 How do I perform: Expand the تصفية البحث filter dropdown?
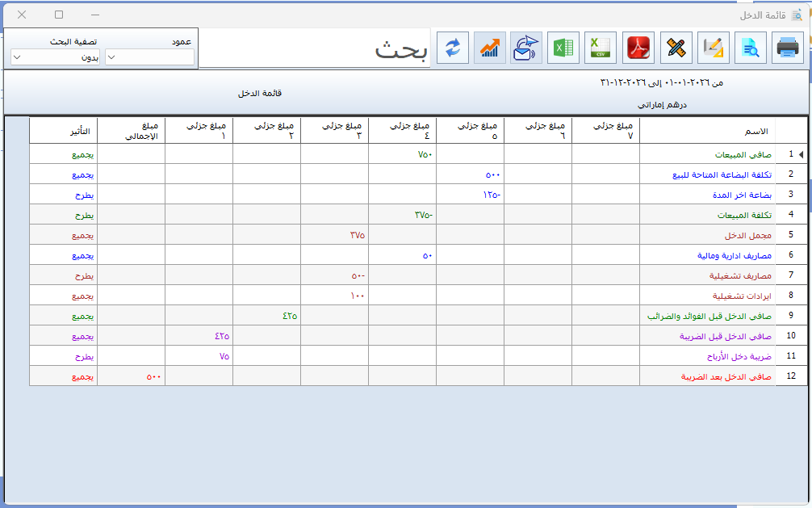[x=55, y=57]
